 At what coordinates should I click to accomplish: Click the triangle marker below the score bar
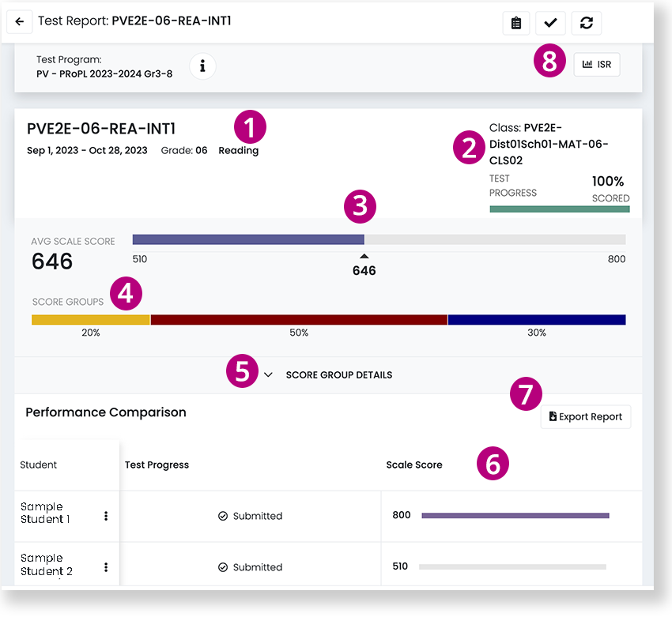click(x=364, y=256)
